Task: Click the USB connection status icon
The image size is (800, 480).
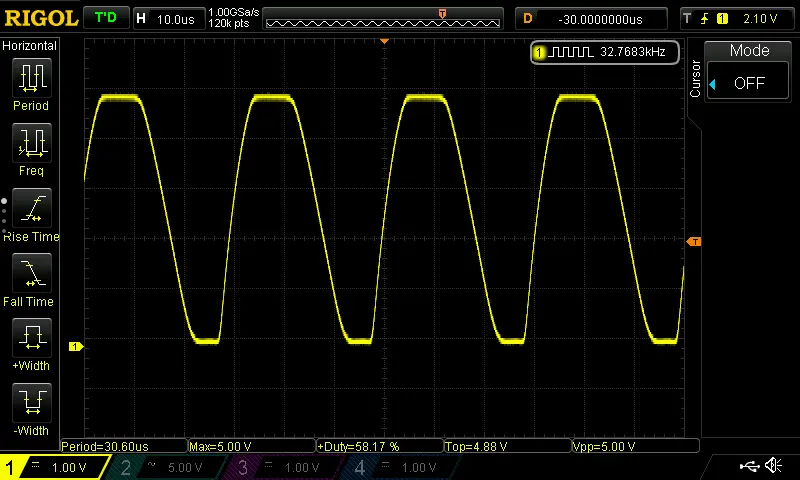Action: click(747, 466)
